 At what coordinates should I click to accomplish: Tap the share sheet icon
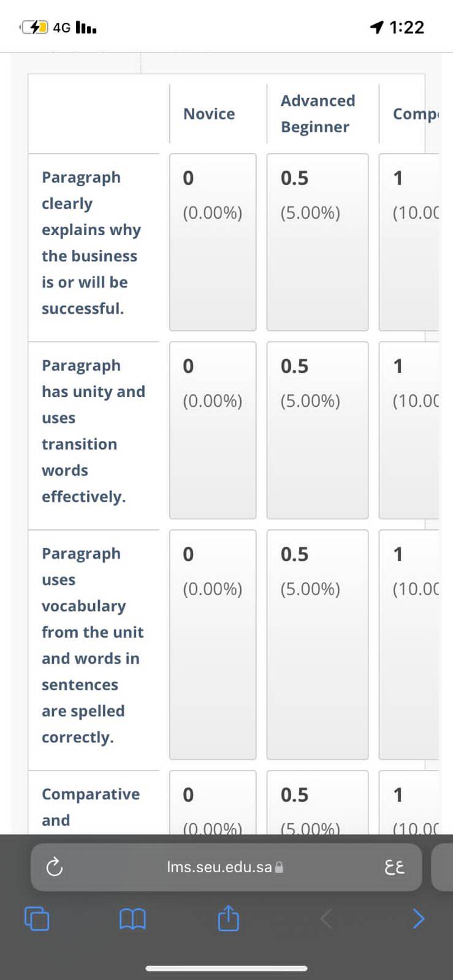tap(228, 918)
